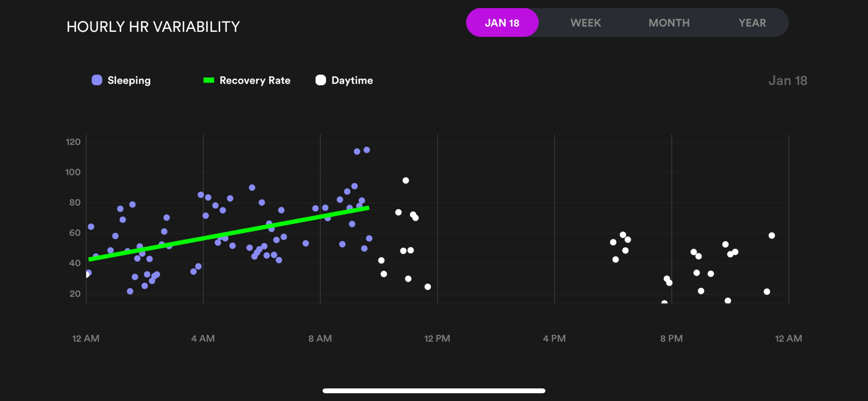The height and width of the screenshot is (401, 868).
Task: Tap the 8 PM axis label
Action: (671, 338)
